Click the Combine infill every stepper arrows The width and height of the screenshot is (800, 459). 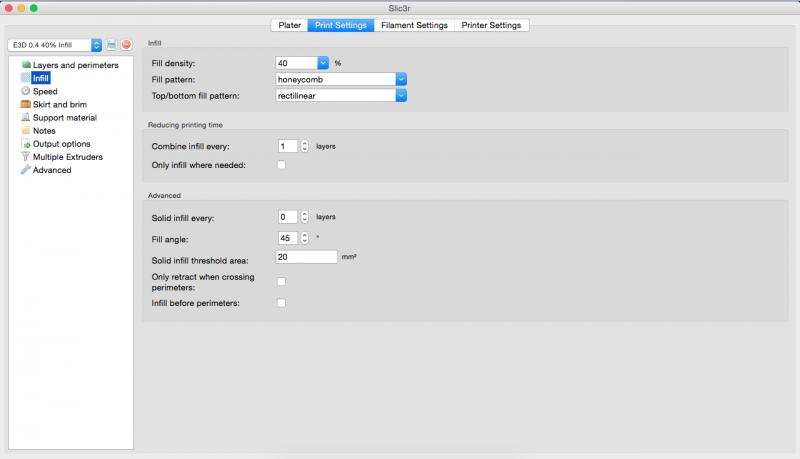point(305,146)
